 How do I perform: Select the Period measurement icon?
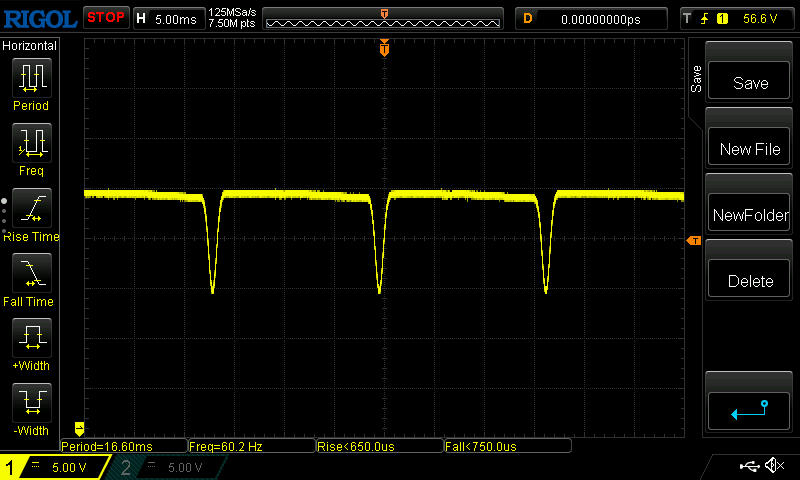(x=30, y=80)
